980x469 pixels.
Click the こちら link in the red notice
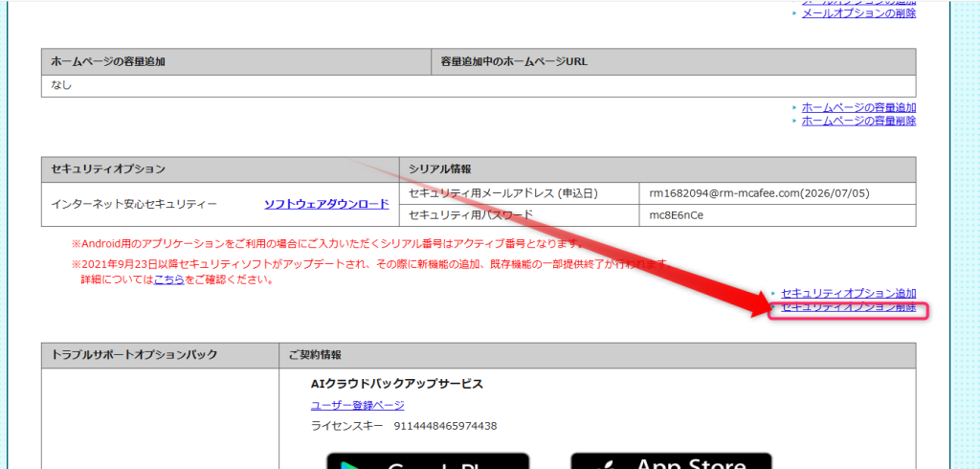coord(168,279)
